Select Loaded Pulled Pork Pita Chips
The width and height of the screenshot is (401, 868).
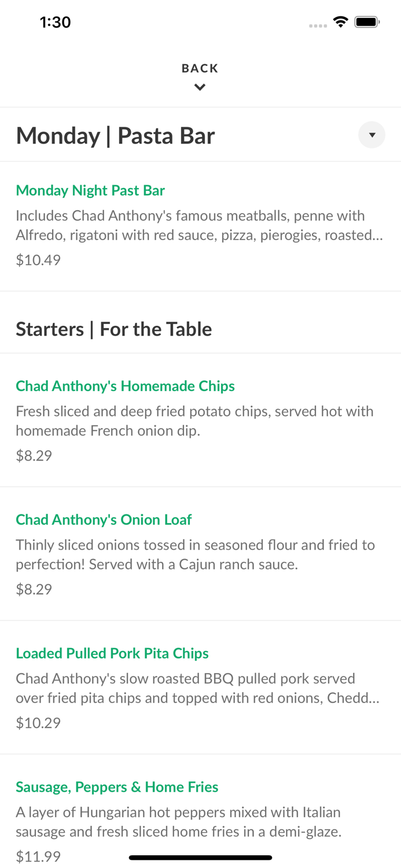click(112, 653)
